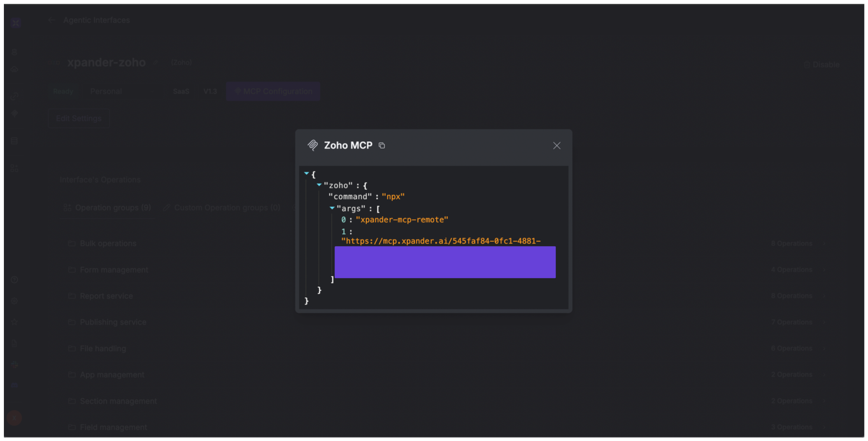
Task: Open the tag-shaped sidebar icon
Action: [x=14, y=114]
